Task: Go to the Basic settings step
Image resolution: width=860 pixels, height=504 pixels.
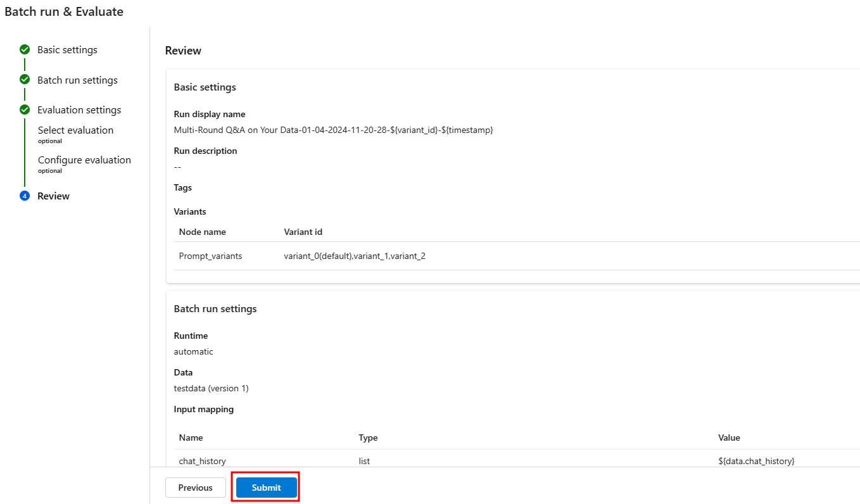Action: point(67,49)
